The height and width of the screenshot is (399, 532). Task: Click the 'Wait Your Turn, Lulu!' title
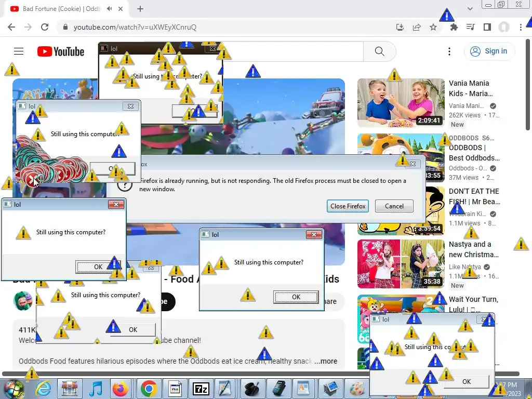(x=473, y=304)
